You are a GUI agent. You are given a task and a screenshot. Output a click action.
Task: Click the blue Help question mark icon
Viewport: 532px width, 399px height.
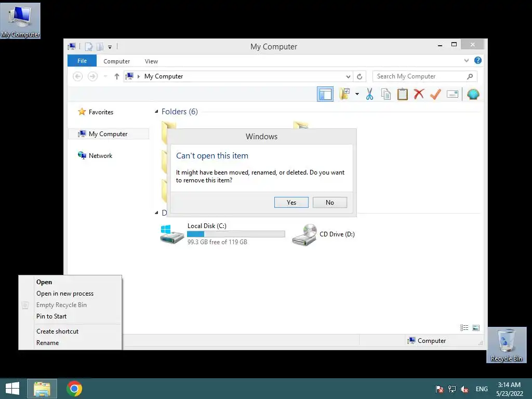(478, 60)
